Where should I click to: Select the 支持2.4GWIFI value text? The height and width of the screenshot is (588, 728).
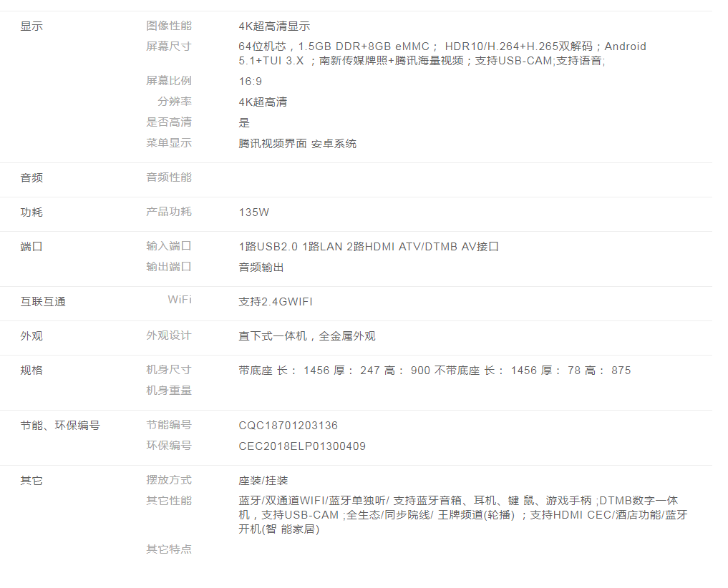[x=276, y=302]
